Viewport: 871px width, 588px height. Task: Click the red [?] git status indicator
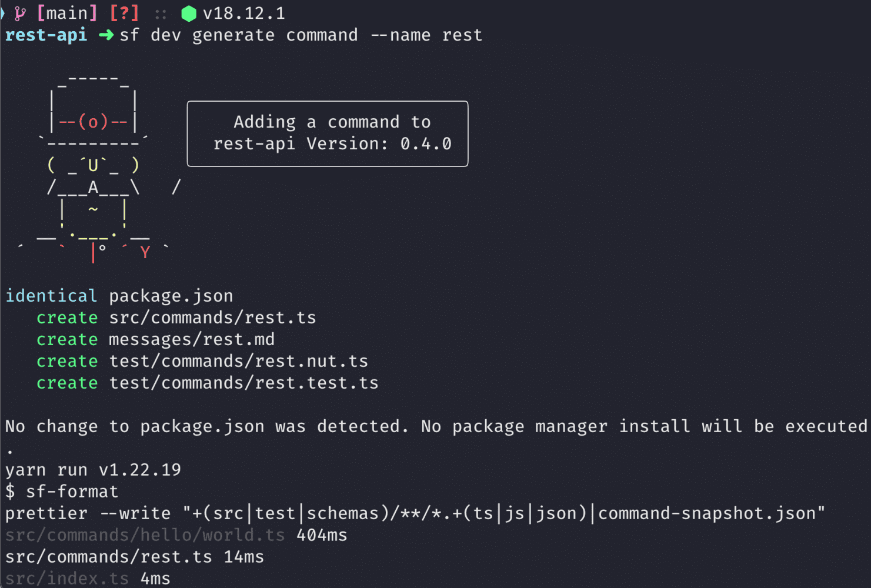124,13
